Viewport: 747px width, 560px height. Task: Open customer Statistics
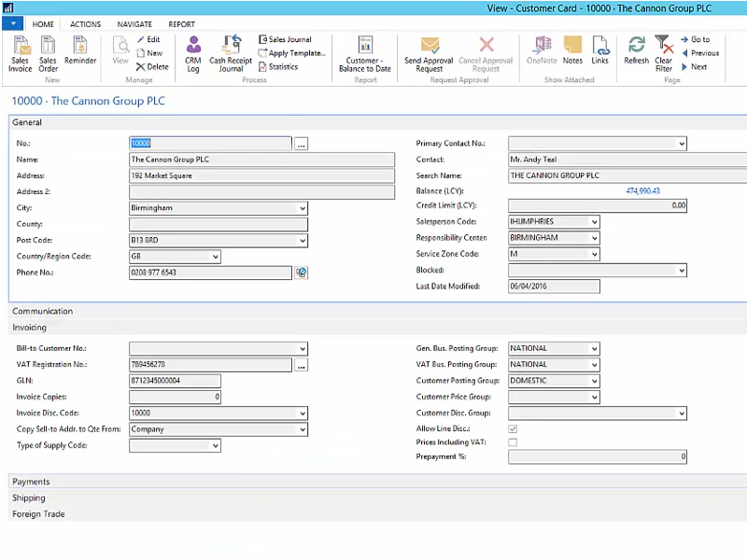coord(278,67)
